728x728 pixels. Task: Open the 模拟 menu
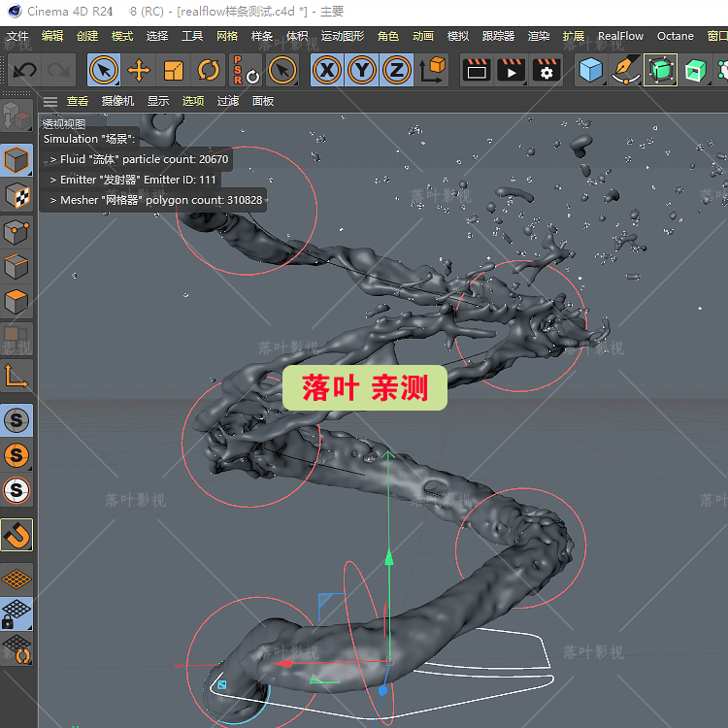(x=458, y=36)
